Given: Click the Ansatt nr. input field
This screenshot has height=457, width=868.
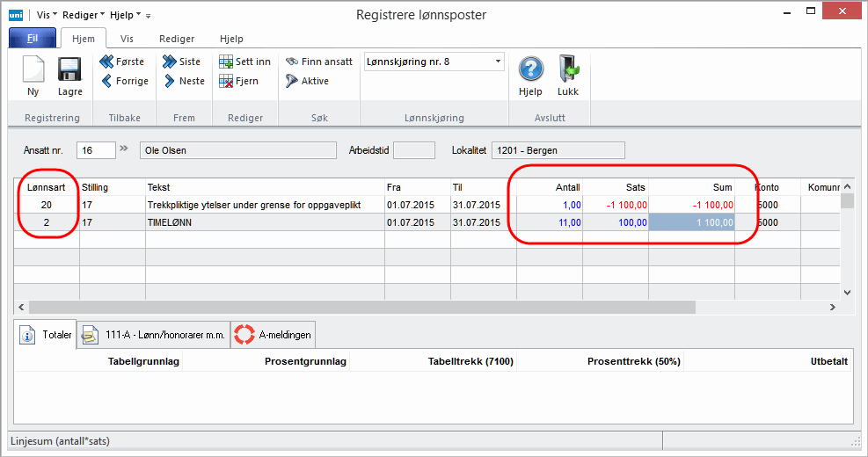Looking at the screenshot, I should pos(96,150).
